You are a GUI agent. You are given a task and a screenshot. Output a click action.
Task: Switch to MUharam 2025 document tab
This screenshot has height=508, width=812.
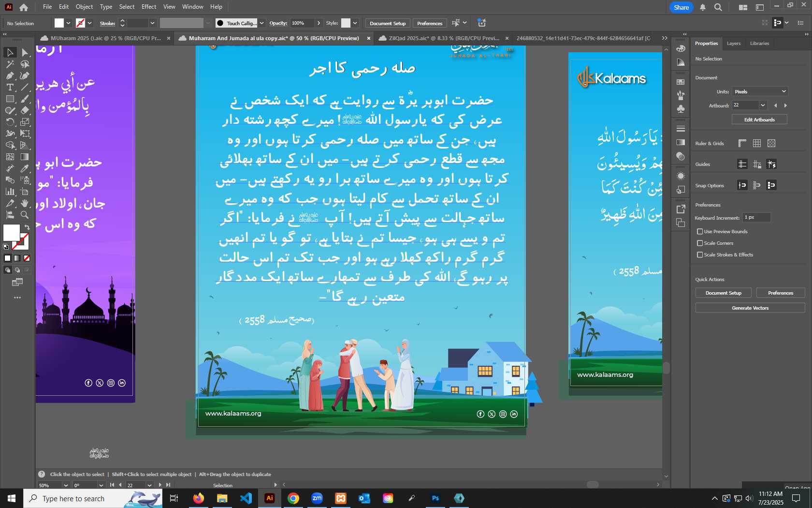105,38
